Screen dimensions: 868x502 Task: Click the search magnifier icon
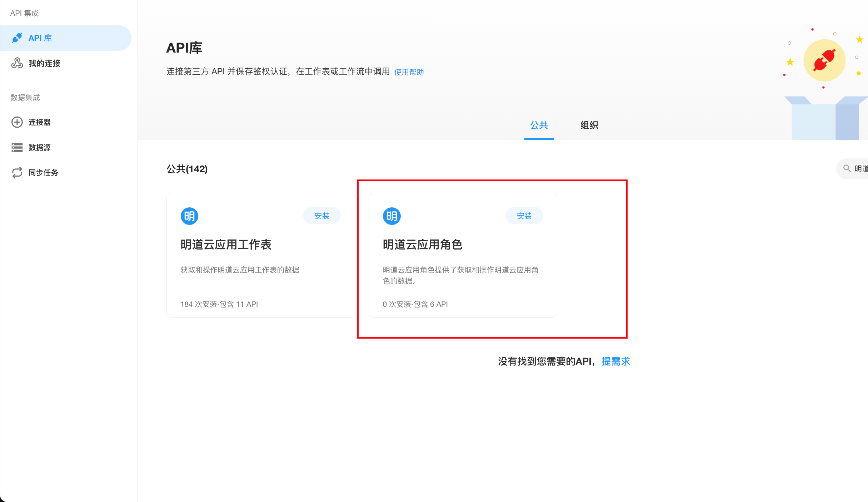847,168
